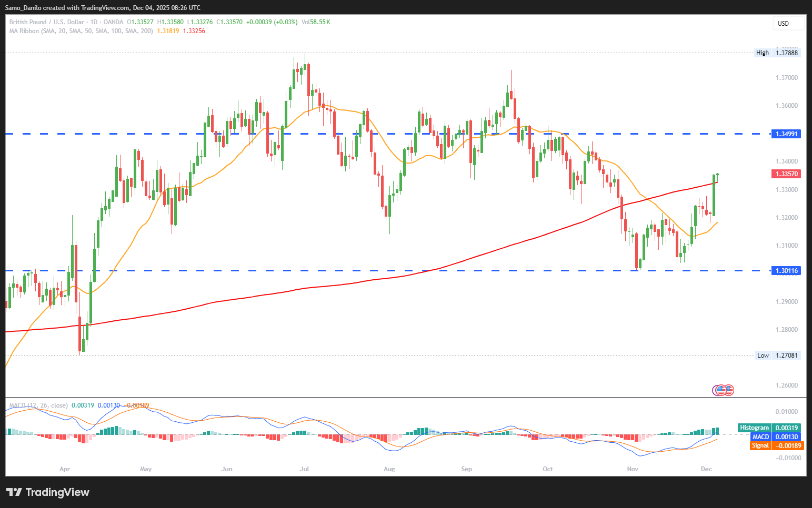
Task: Select the MACD (12, 26, close) legend title
Action: [38, 405]
